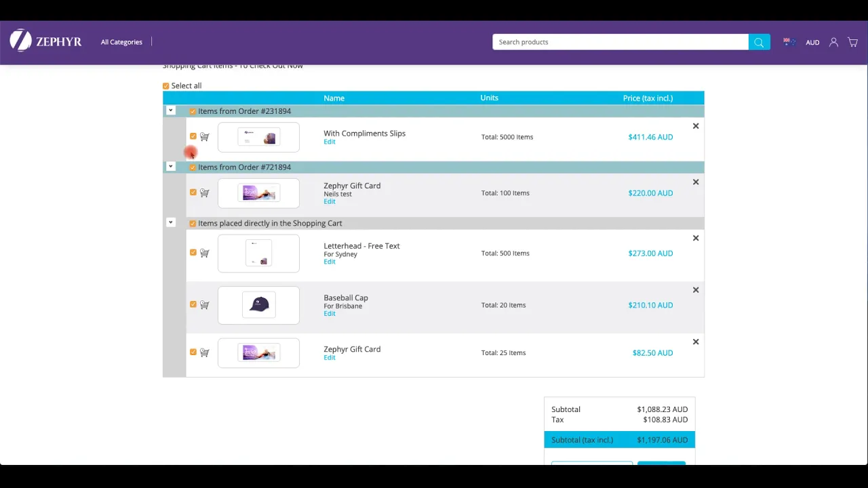Open the shopping cart icon in header
Image resolution: width=868 pixels, height=488 pixels.
pyautogui.click(x=853, y=42)
